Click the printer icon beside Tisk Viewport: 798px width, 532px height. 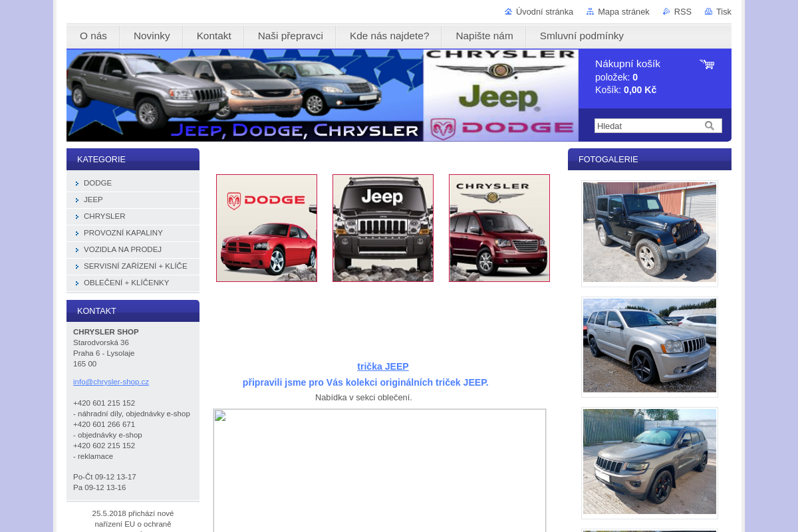[708, 11]
